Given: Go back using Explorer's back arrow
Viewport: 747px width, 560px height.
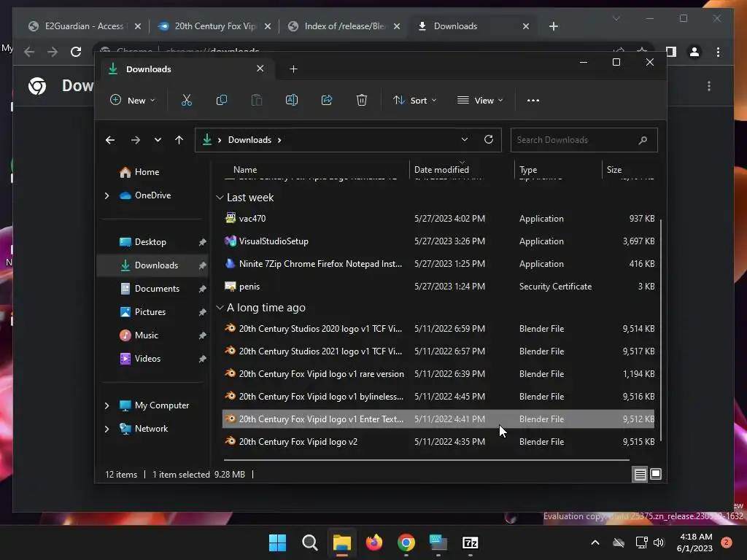Looking at the screenshot, I should (110, 140).
